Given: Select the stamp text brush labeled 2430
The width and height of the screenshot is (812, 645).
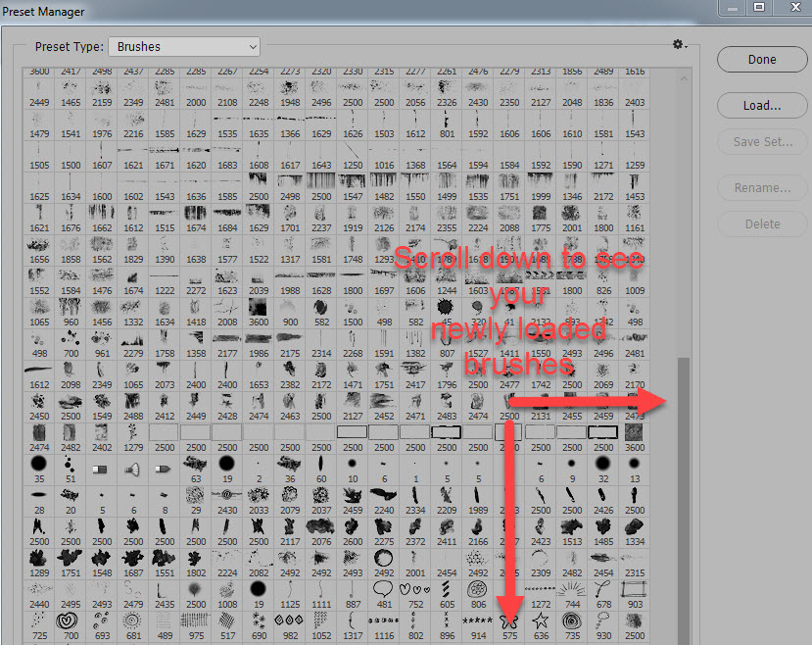Looking at the screenshot, I should 227,501.
